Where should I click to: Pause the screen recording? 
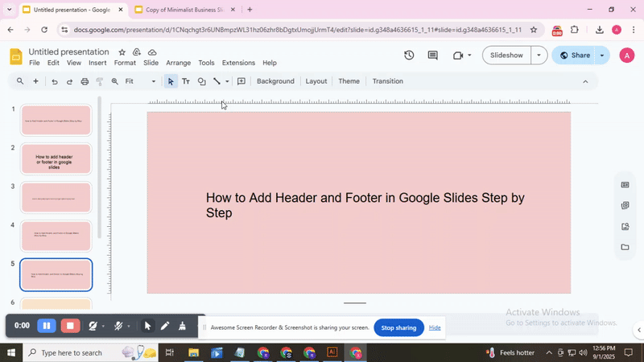tap(47, 326)
